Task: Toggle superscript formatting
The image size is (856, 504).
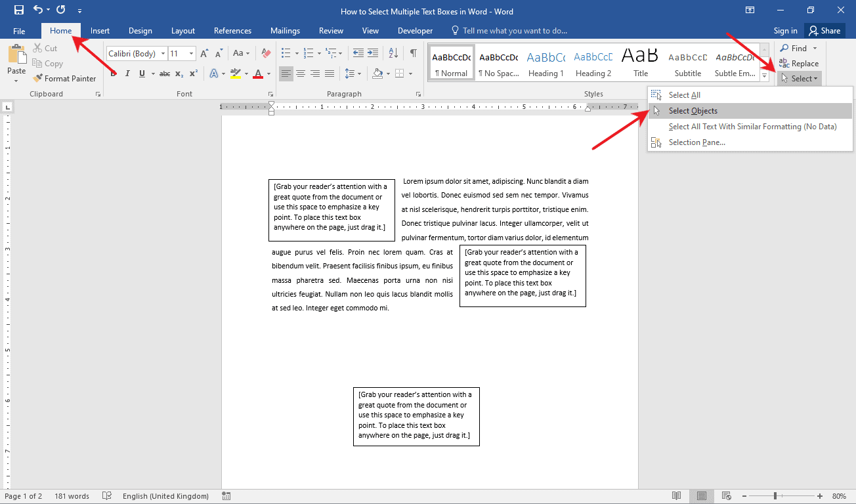Action: (193, 73)
